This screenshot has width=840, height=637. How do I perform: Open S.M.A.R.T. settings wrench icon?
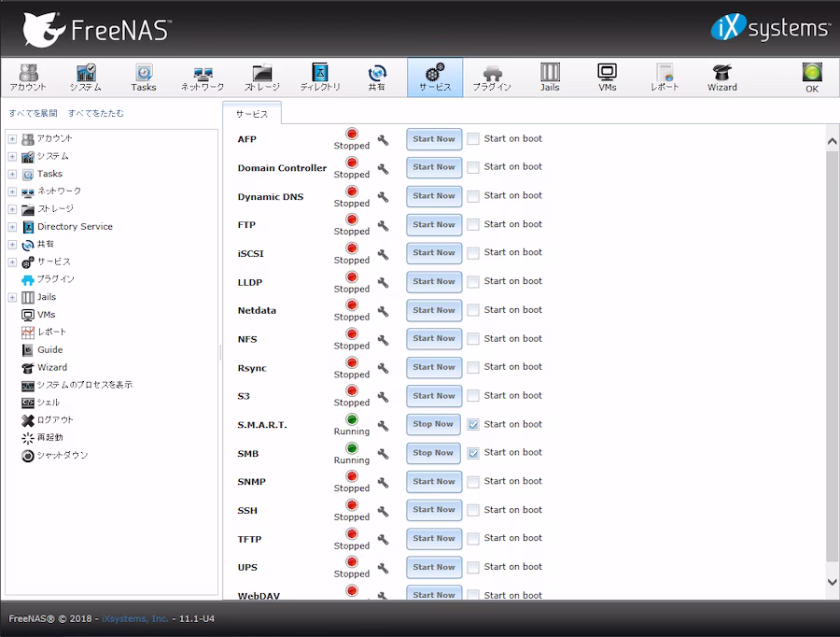click(383, 426)
